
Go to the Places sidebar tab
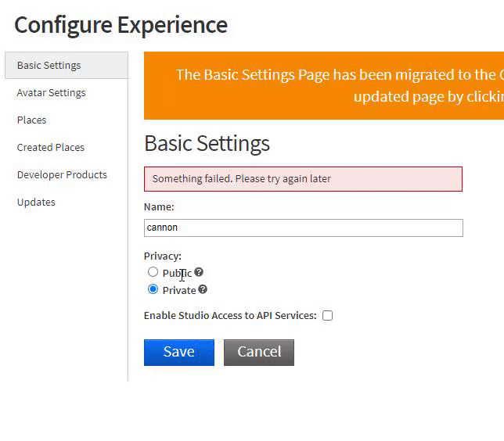pos(32,120)
